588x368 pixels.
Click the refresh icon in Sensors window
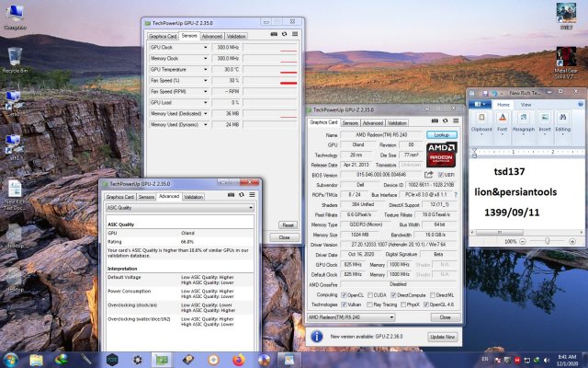coord(284,36)
